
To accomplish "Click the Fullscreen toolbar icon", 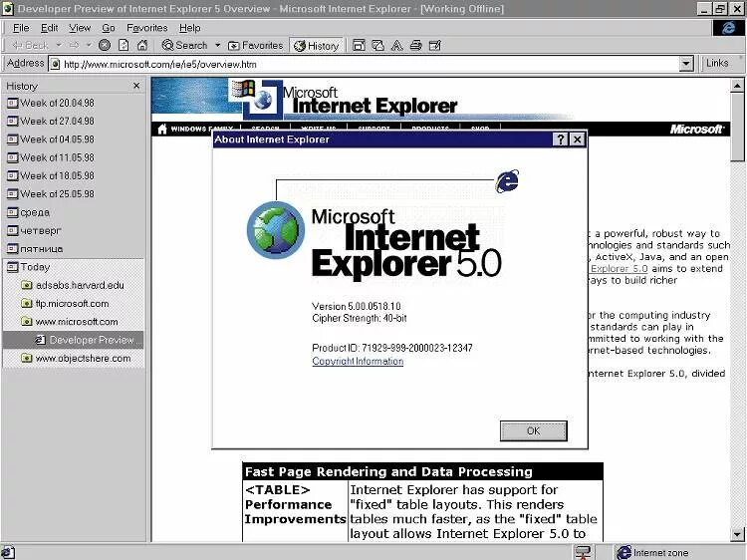I will (359, 45).
